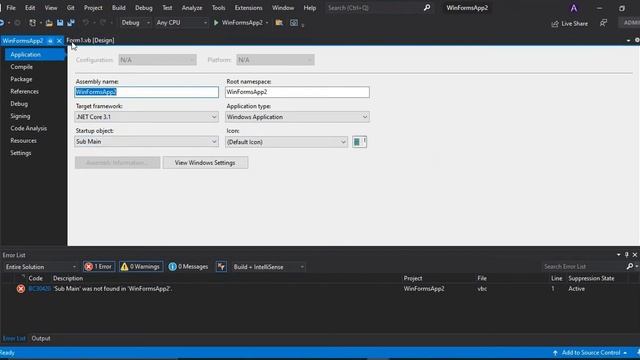This screenshot has width=640, height=360.
Task: Click the Undo arrow icon
Action: [x=86, y=23]
